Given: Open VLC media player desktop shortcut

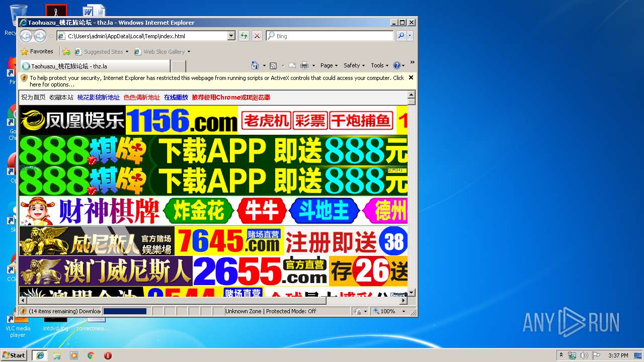Looking at the screenshot, I should (18, 324).
